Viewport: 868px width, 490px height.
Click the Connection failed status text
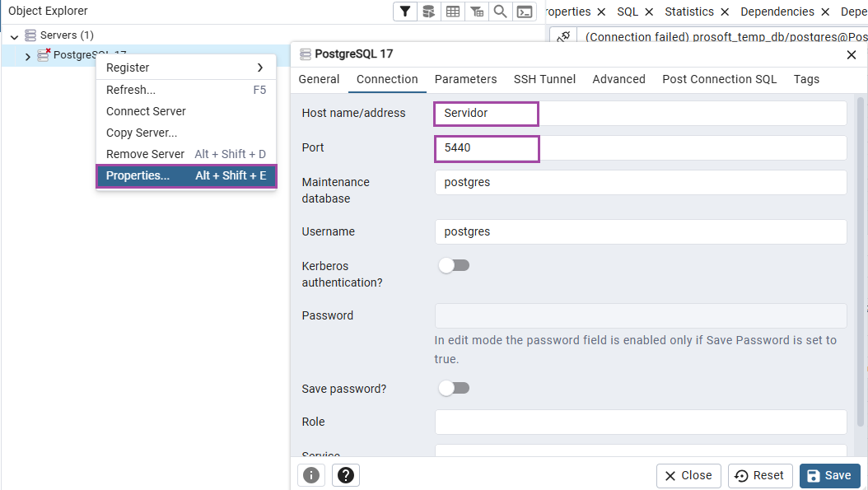[x=726, y=37]
